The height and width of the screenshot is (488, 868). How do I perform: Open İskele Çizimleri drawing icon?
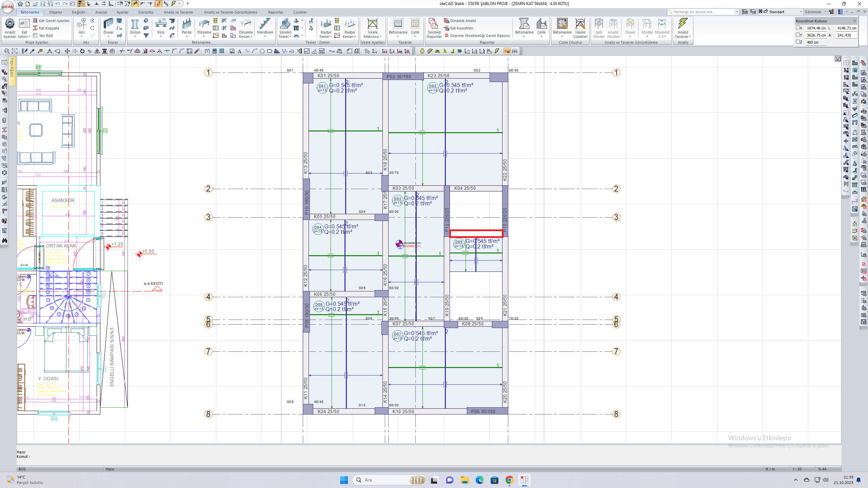click(580, 24)
